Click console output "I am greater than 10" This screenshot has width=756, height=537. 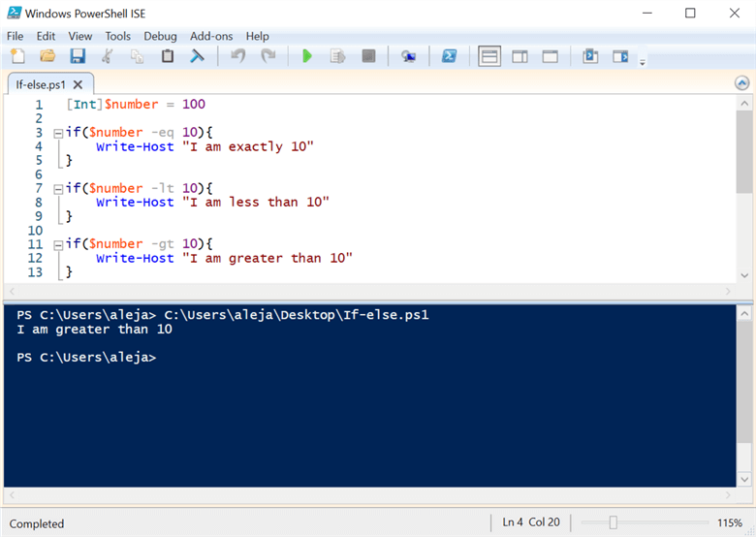coord(95,330)
